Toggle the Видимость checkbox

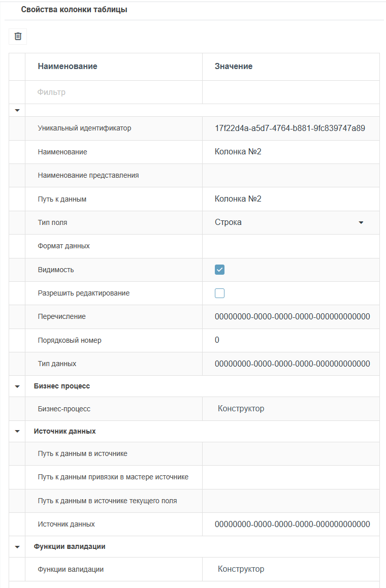[219, 270]
